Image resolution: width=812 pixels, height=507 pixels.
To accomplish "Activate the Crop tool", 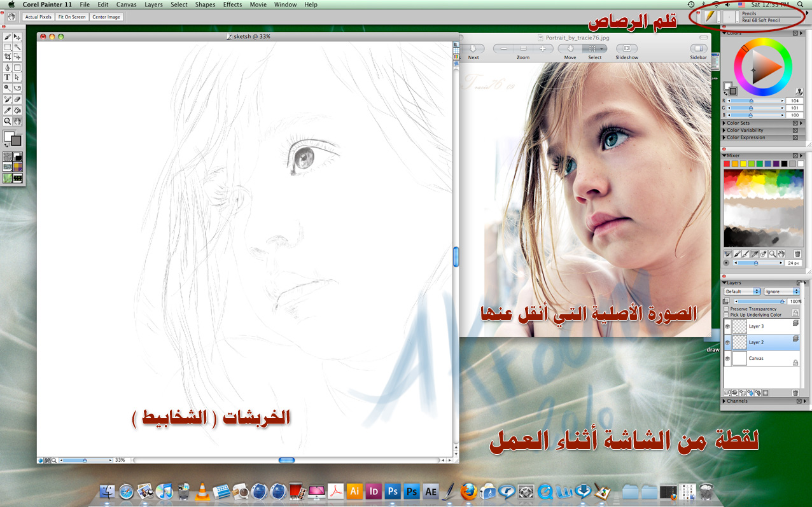I will [x=8, y=57].
